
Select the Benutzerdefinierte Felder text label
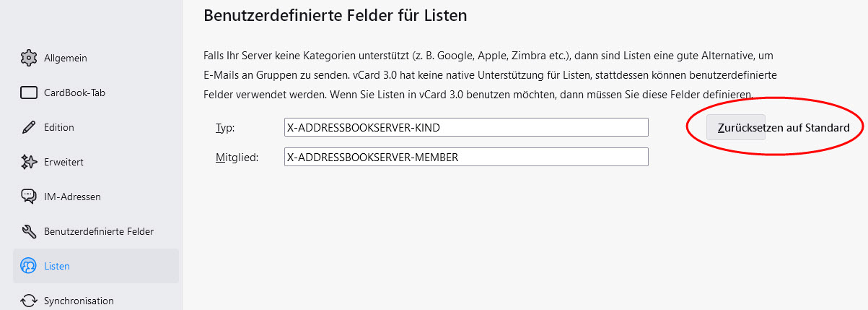[x=99, y=231]
